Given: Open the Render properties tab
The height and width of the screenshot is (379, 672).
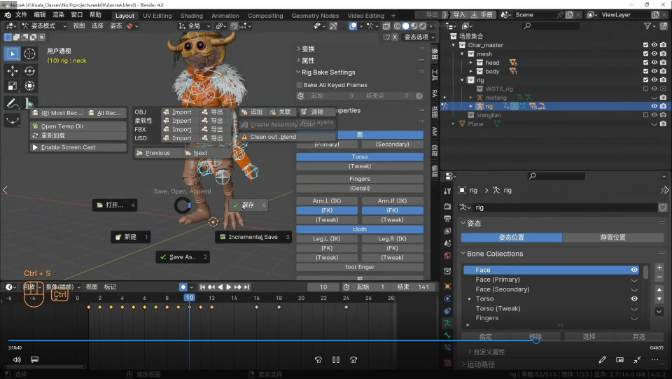Looking at the screenshot, I should click(x=447, y=206).
